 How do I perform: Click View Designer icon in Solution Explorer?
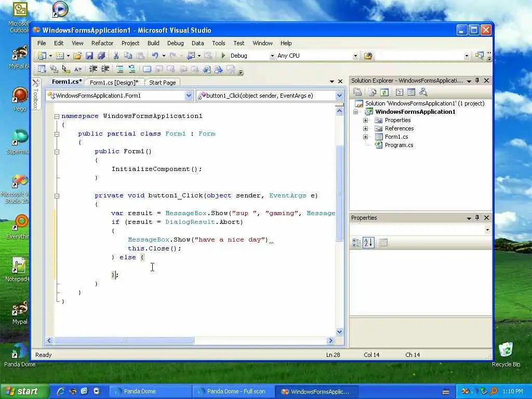click(x=411, y=92)
